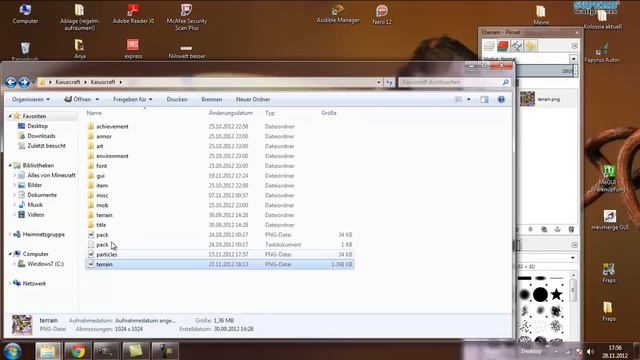Pick the star brush in GIMP
The height and width of the screenshot is (360, 640).
[x=556, y=294]
